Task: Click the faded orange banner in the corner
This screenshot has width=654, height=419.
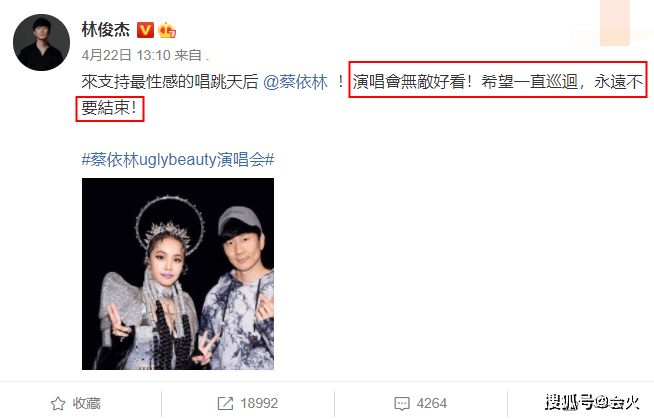Action: [x=615, y=23]
